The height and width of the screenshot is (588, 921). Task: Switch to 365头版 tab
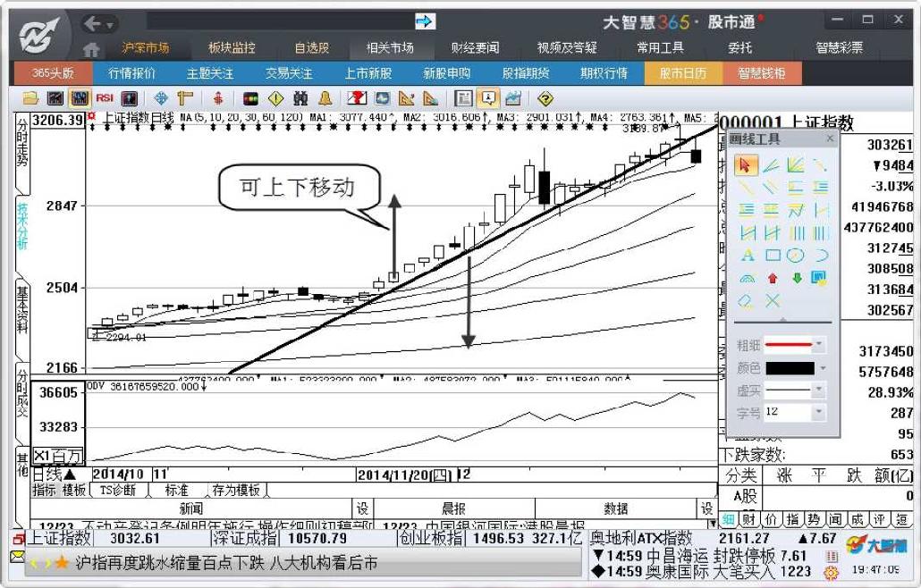(53, 73)
